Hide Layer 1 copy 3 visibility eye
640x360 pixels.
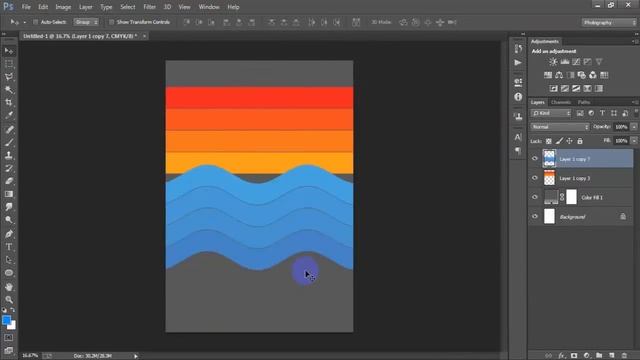point(535,178)
